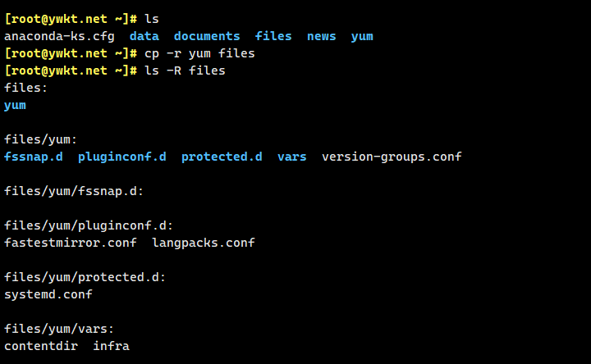Select the systemd.conf file name

(x=48, y=294)
